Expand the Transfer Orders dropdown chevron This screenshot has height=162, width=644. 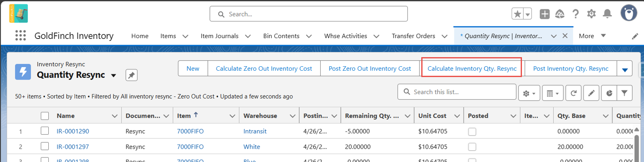(x=444, y=36)
